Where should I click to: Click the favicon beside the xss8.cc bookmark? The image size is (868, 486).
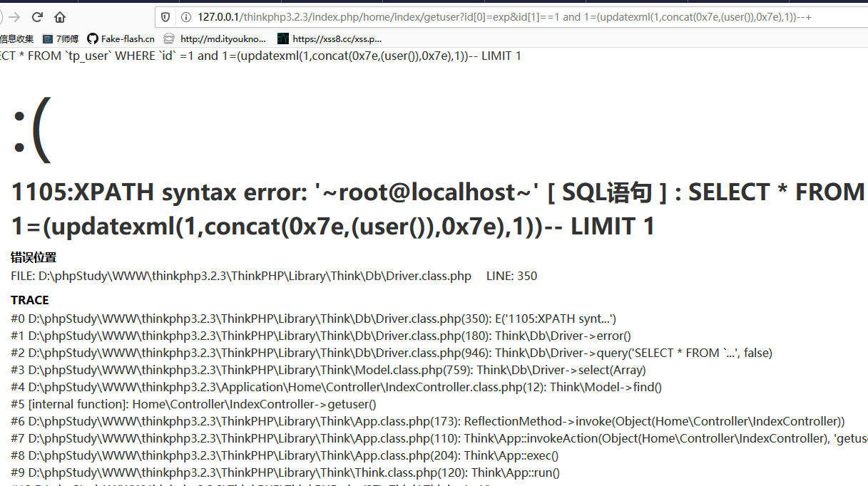pyautogui.click(x=283, y=38)
